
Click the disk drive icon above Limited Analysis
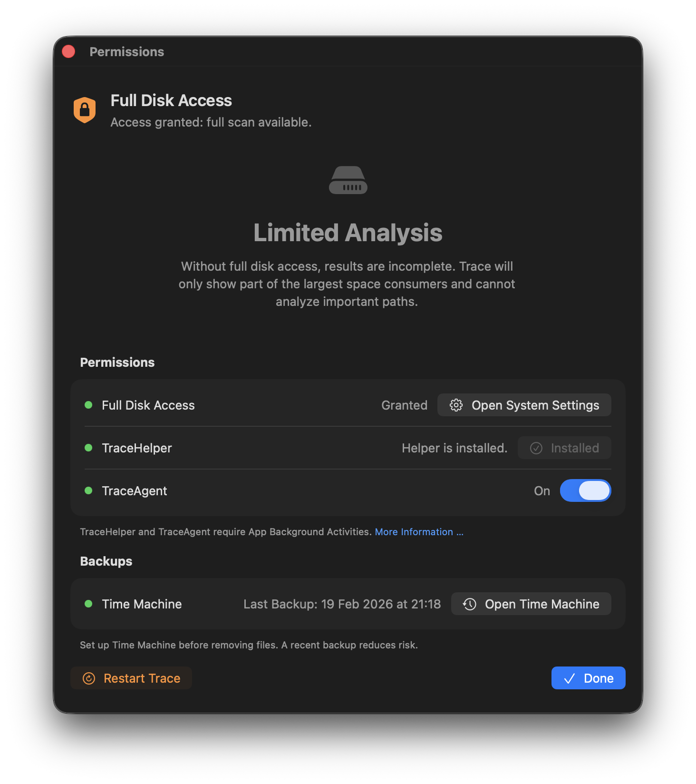(348, 180)
